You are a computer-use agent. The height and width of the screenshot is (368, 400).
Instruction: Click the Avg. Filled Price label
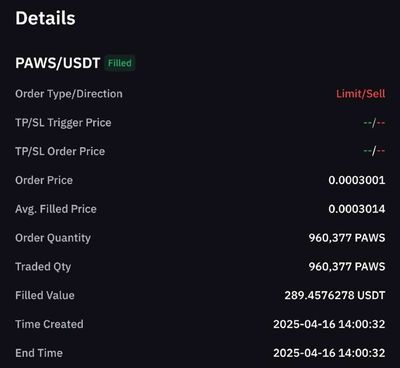pos(56,209)
